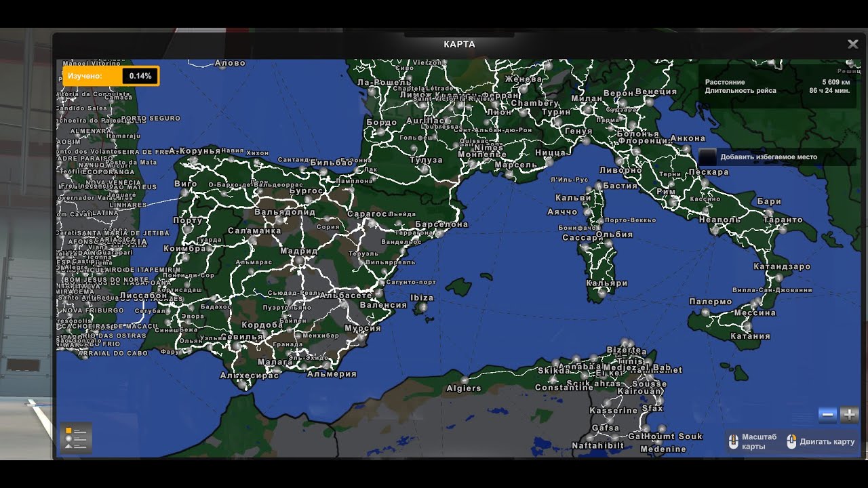Select Турин city label
The image size is (868, 488).
click(556, 112)
